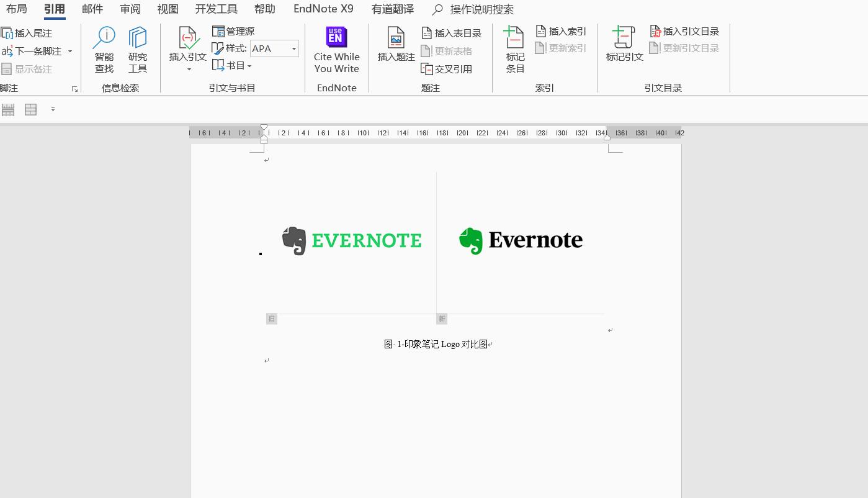
Task: Click the 新 label under the right logo
Action: [x=442, y=319]
